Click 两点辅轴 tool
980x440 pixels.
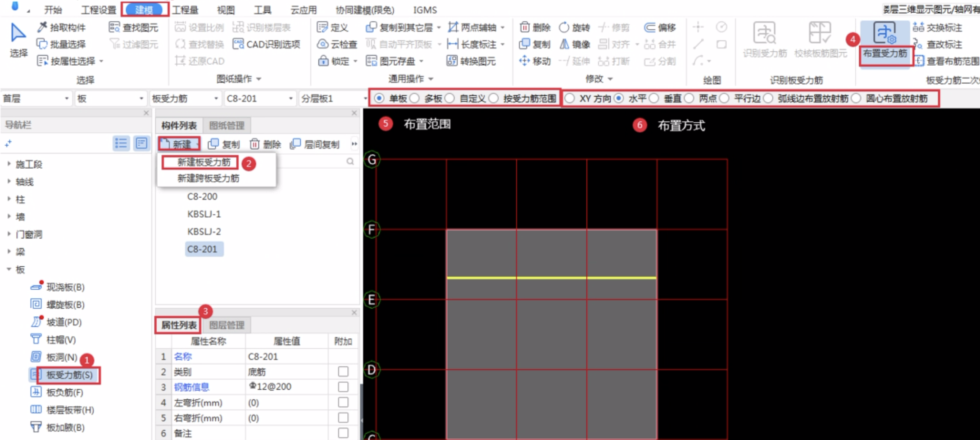click(x=476, y=27)
